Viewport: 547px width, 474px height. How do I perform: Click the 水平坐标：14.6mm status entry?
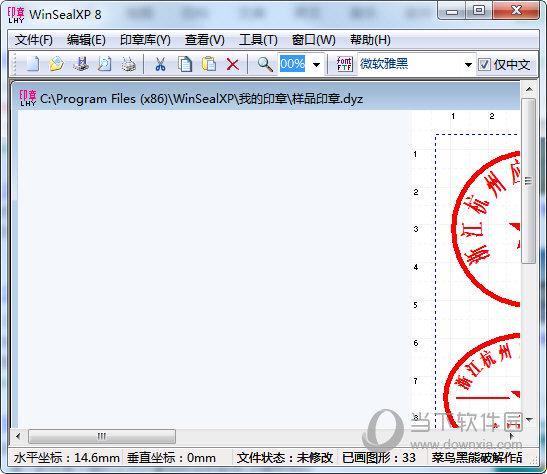coord(66,458)
